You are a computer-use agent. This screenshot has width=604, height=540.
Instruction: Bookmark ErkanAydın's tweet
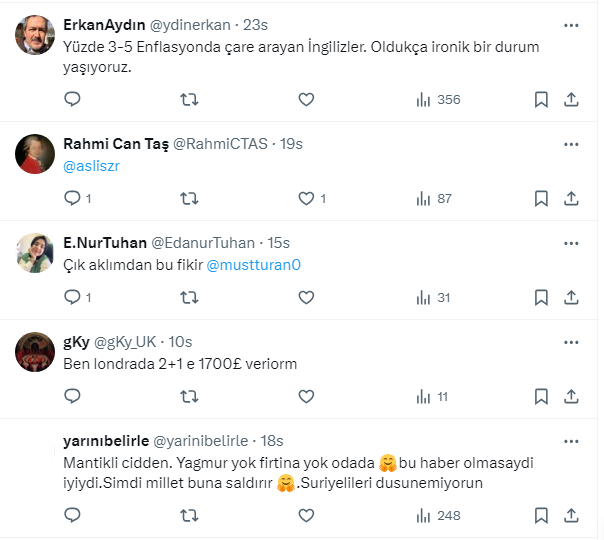click(x=541, y=99)
